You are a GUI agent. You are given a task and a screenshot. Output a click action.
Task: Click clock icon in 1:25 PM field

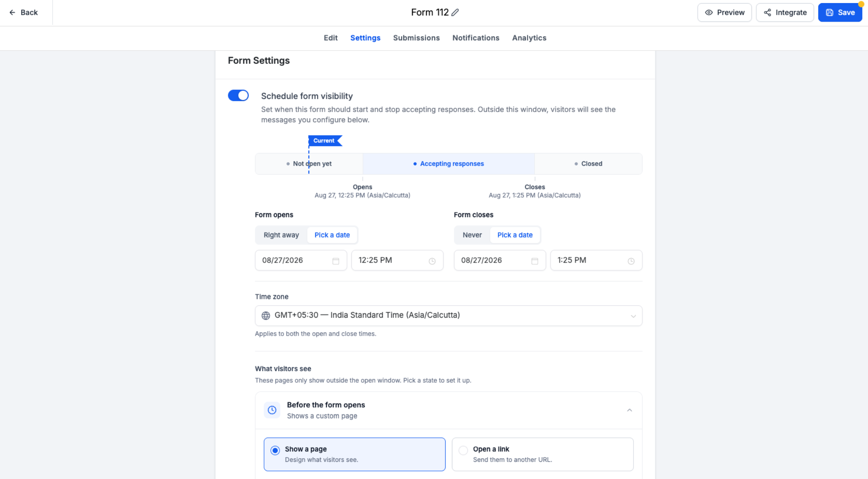[631, 261]
